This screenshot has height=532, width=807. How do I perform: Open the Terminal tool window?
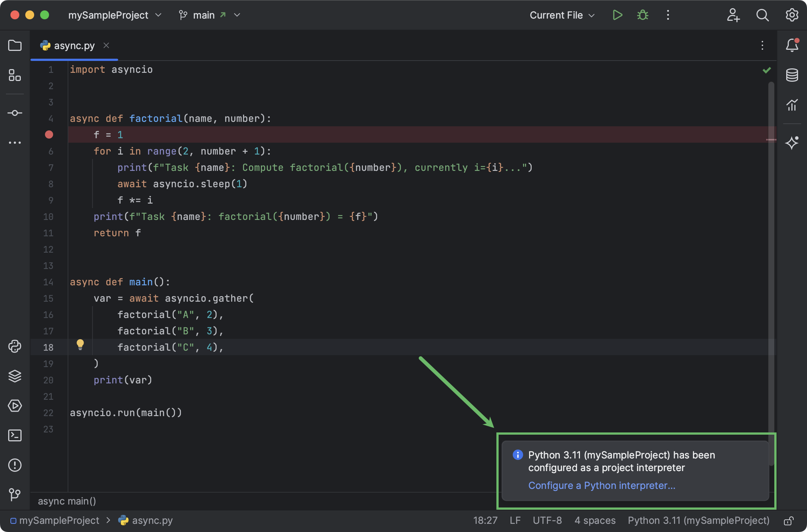coord(15,435)
